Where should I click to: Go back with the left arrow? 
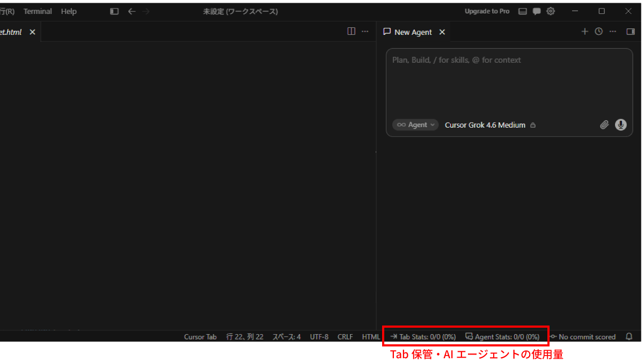(x=131, y=11)
